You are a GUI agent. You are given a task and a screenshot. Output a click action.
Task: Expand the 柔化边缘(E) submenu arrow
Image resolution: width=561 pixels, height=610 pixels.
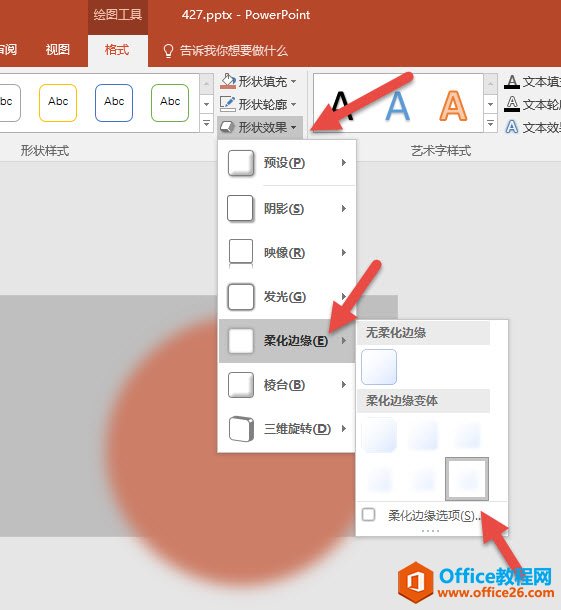[x=344, y=341]
